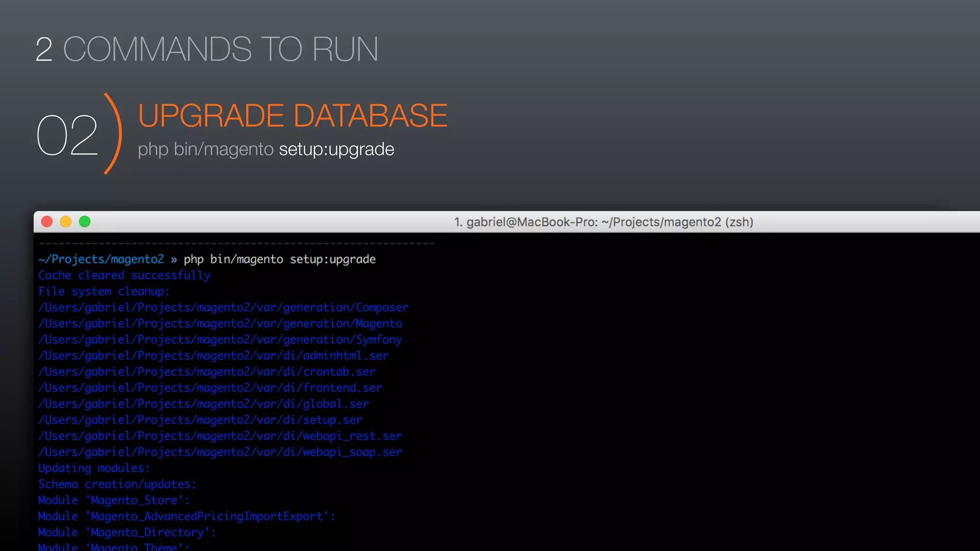This screenshot has height=551, width=980.
Task: Click the large '02' step number
Action: pyautogui.click(x=67, y=135)
